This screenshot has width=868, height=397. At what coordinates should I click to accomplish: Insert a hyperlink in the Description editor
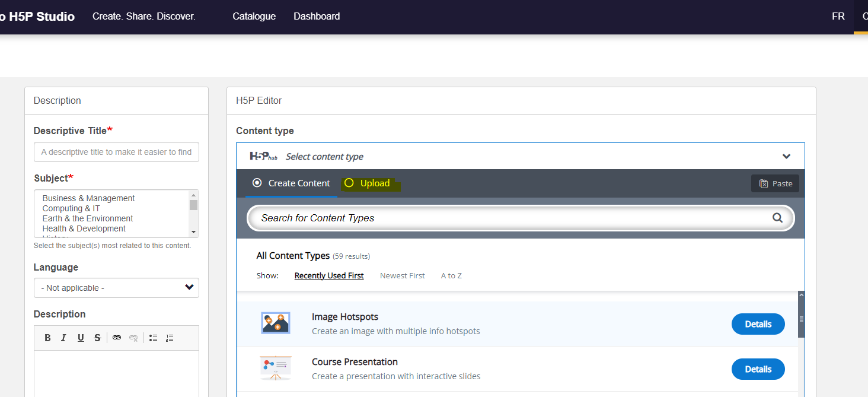[x=117, y=337]
